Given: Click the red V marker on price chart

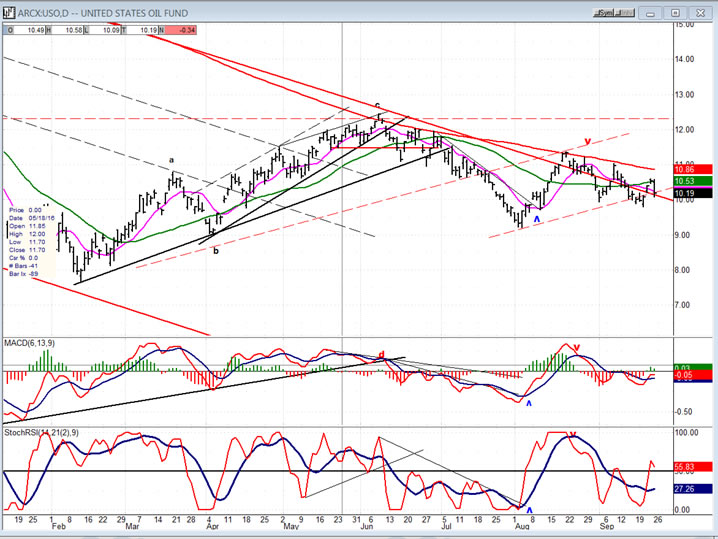Looking at the screenshot, I should click(x=587, y=141).
